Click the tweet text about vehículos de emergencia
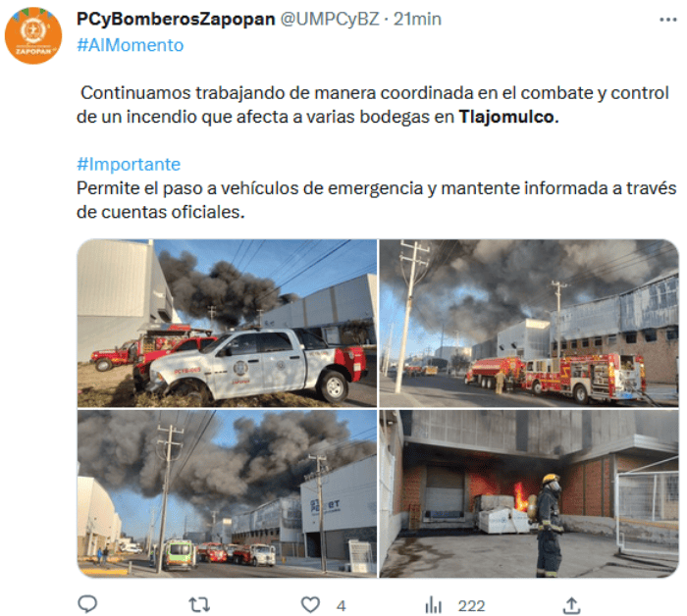Image resolution: width=687 pixels, height=616 pixels. coord(376,200)
